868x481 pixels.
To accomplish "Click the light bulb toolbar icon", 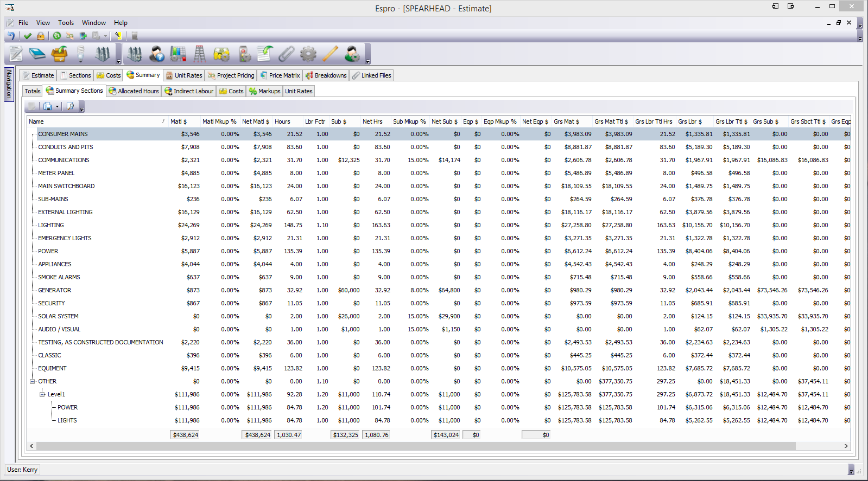I will [81, 54].
